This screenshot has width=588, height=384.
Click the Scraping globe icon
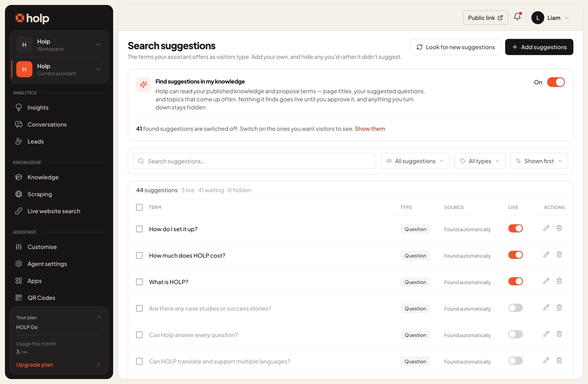tap(19, 194)
